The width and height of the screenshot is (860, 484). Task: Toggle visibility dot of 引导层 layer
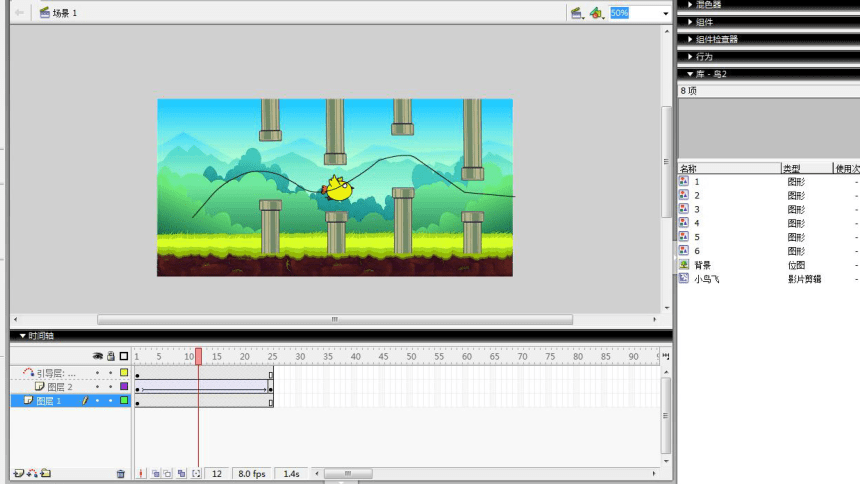pyautogui.click(x=98, y=373)
